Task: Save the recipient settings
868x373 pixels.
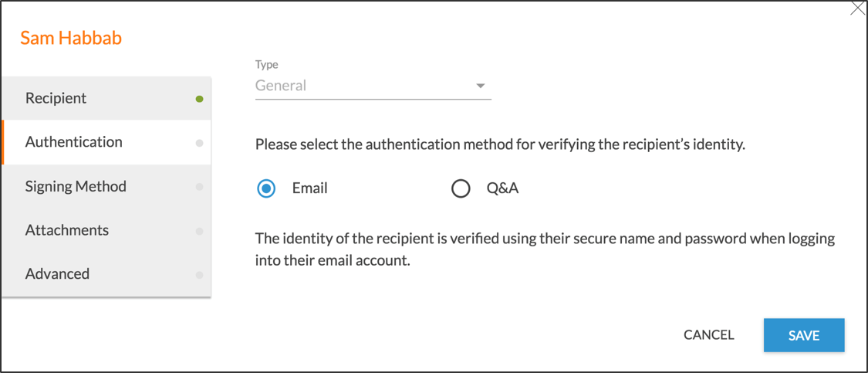Action: point(804,335)
